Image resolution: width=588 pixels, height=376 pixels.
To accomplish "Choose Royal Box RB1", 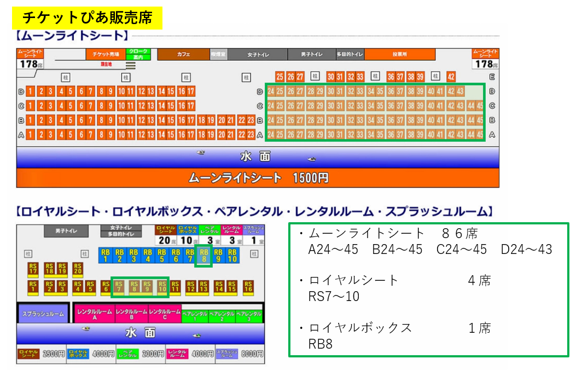I will pos(106,255).
